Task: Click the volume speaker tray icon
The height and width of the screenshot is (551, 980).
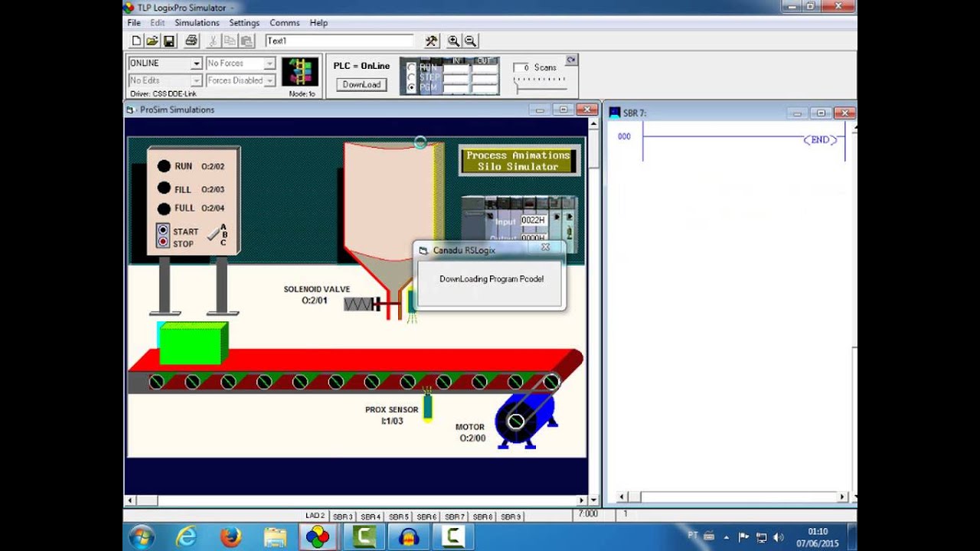Action: click(779, 537)
